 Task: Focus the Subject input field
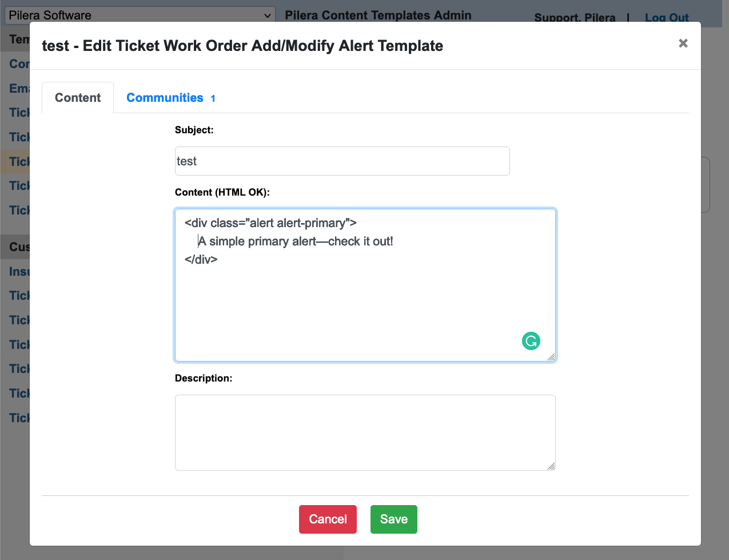342,161
